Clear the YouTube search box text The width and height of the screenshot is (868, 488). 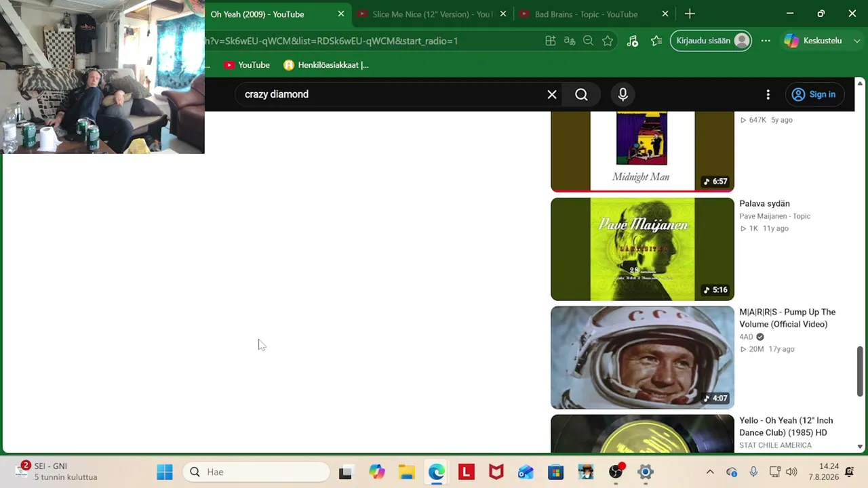tap(552, 94)
